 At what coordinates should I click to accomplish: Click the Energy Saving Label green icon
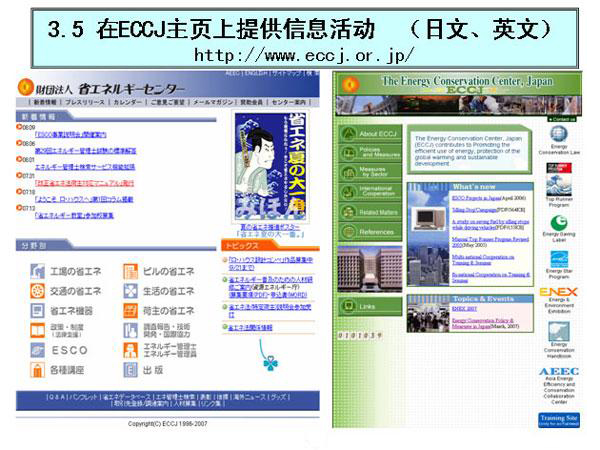pos(559,223)
